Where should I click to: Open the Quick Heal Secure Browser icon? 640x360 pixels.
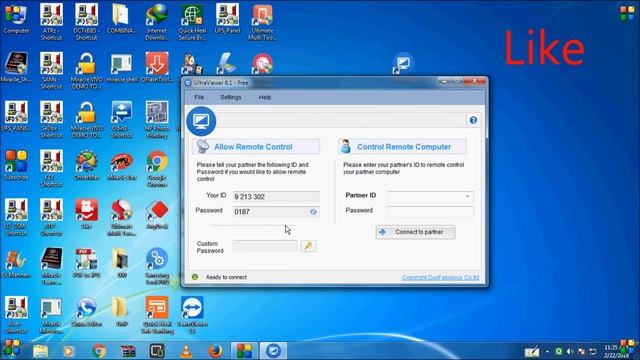coord(192,22)
